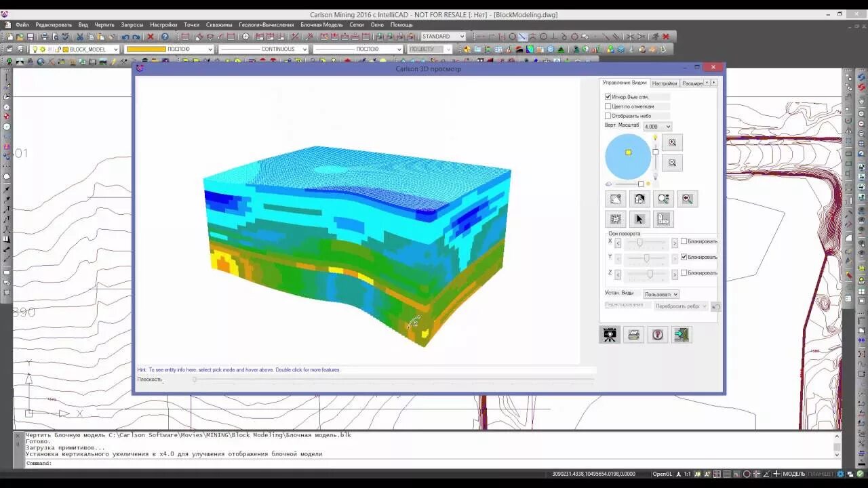868x488 pixels.
Task: Open the BLOCK_MODEL layer dropdown
Action: (75, 49)
